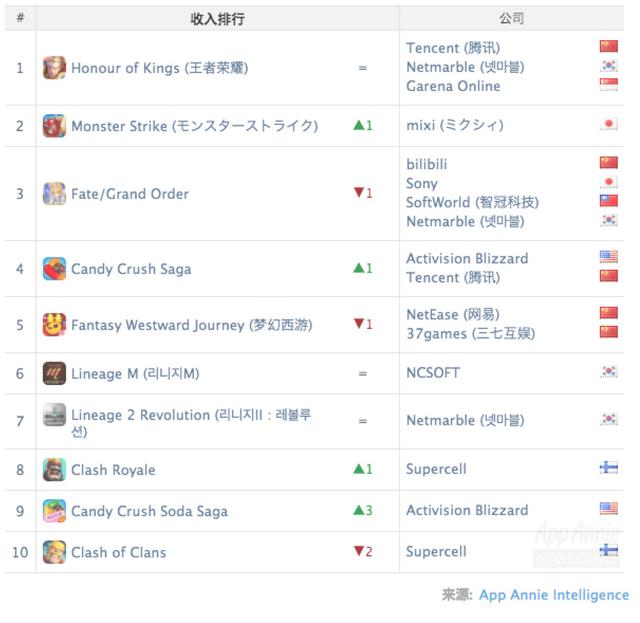Screen dimensions: 640x623
Task: Select the Lineage 2 Revolution icon
Action: coord(54,416)
